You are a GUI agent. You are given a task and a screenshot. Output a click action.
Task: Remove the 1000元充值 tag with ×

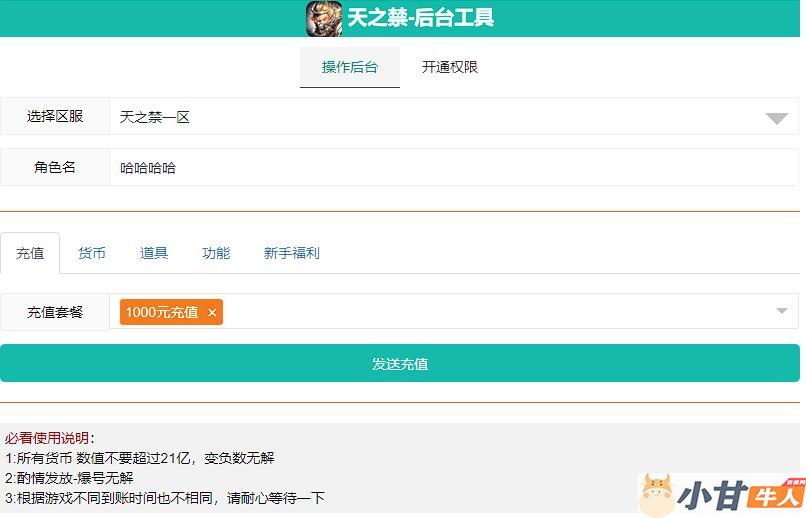pyautogui.click(x=212, y=313)
